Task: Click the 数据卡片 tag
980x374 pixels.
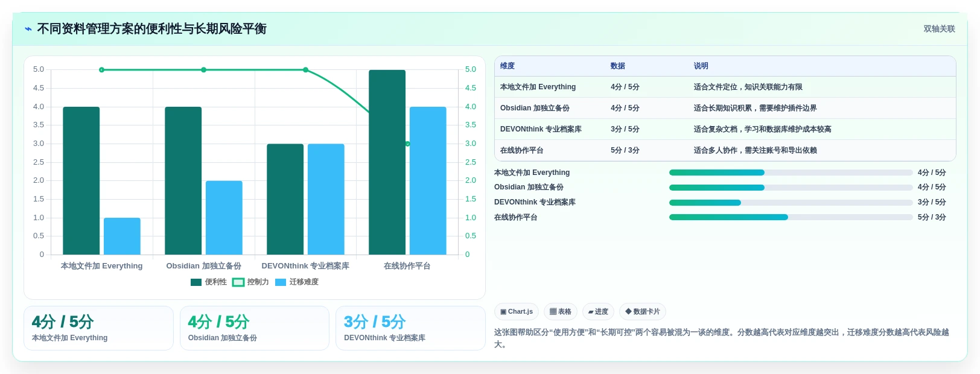Action: click(x=643, y=312)
